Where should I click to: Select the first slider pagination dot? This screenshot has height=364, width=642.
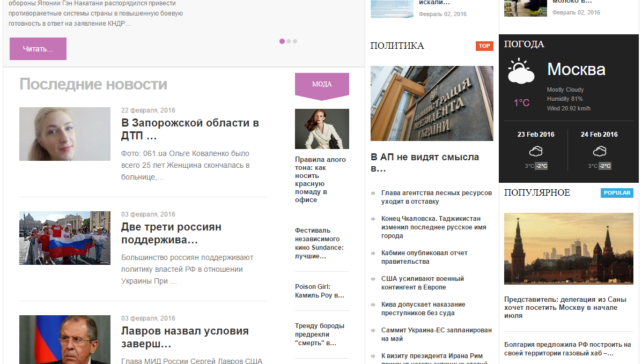(282, 41)
